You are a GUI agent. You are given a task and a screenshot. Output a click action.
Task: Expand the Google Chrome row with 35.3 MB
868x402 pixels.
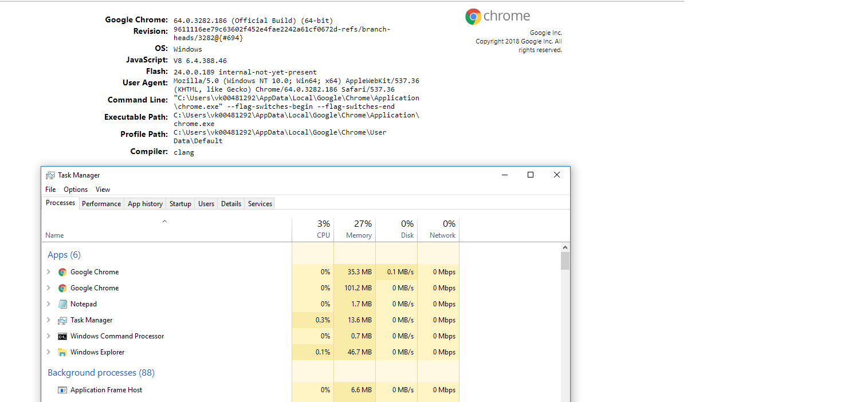coord(49,272)
